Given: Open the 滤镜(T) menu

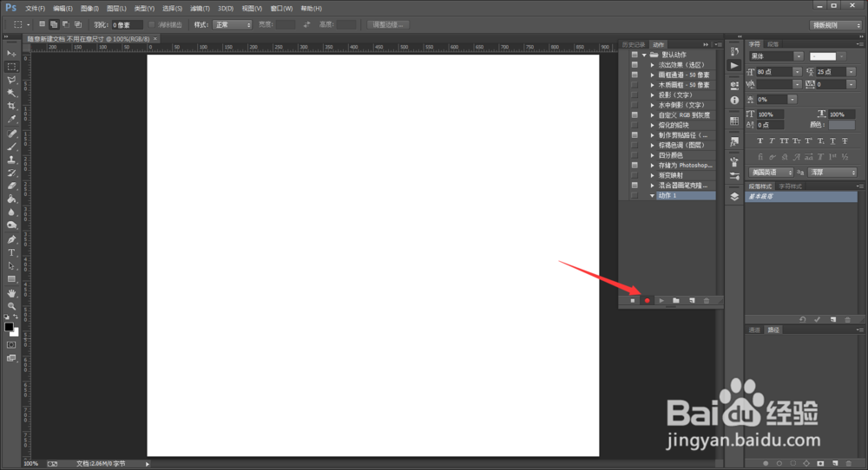Looking at the screenshot, I should [200, 9].
